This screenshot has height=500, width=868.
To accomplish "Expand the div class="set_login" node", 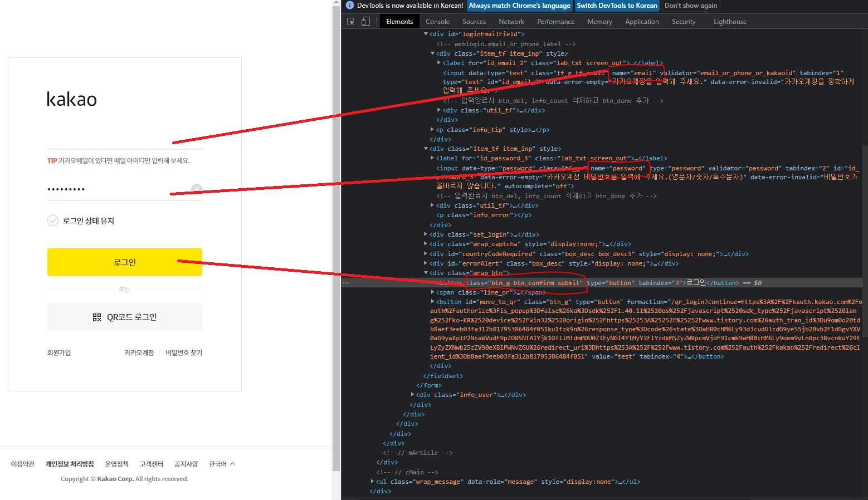I will click(426, 234).
